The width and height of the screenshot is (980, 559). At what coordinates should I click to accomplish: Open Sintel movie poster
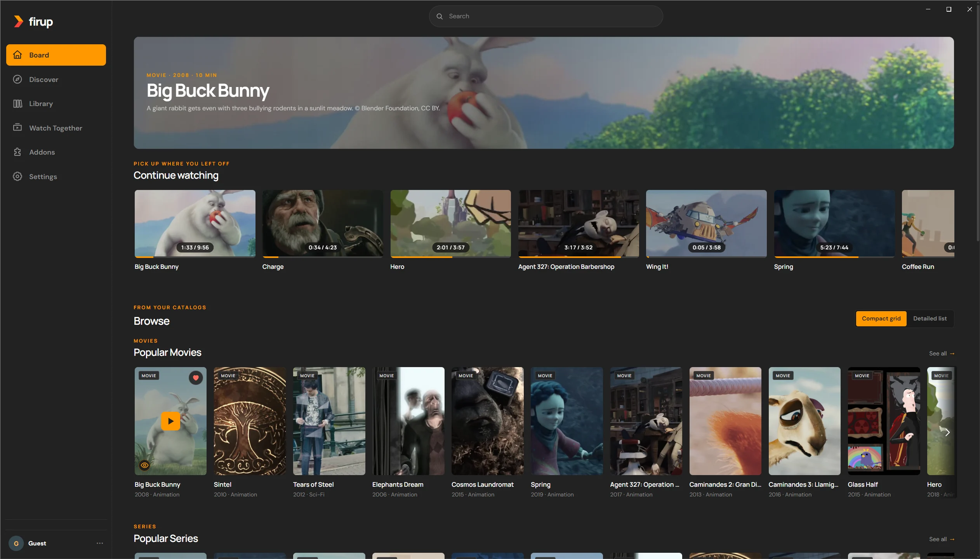coord(250,421)
